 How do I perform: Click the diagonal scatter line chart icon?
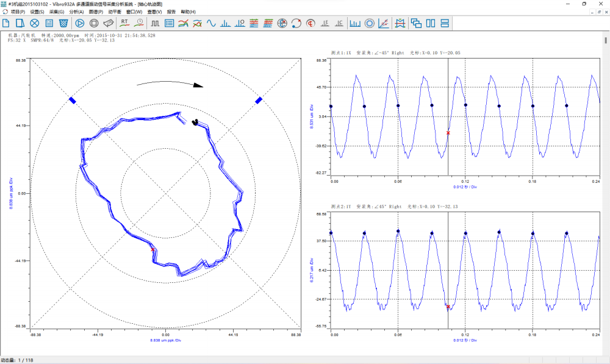pyautogui.click(x=384, y=23)
